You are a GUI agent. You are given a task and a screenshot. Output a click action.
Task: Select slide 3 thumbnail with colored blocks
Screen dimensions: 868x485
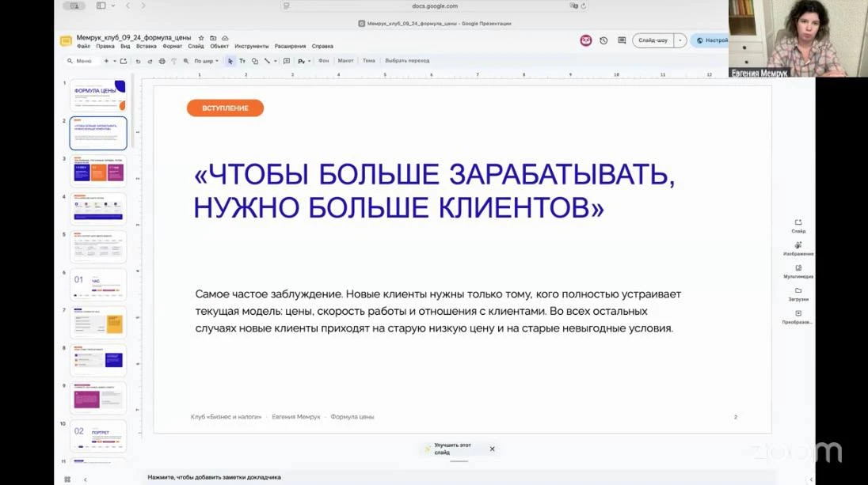(98, 171)
